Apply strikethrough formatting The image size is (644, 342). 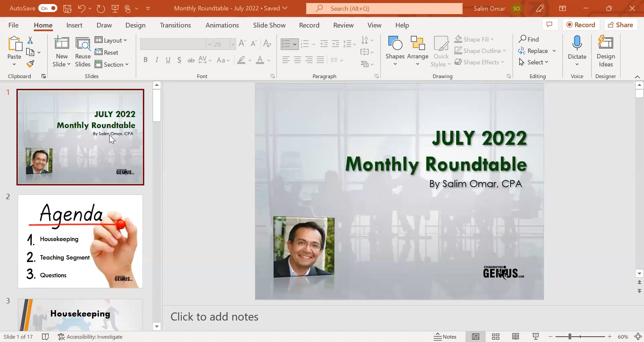191,60
